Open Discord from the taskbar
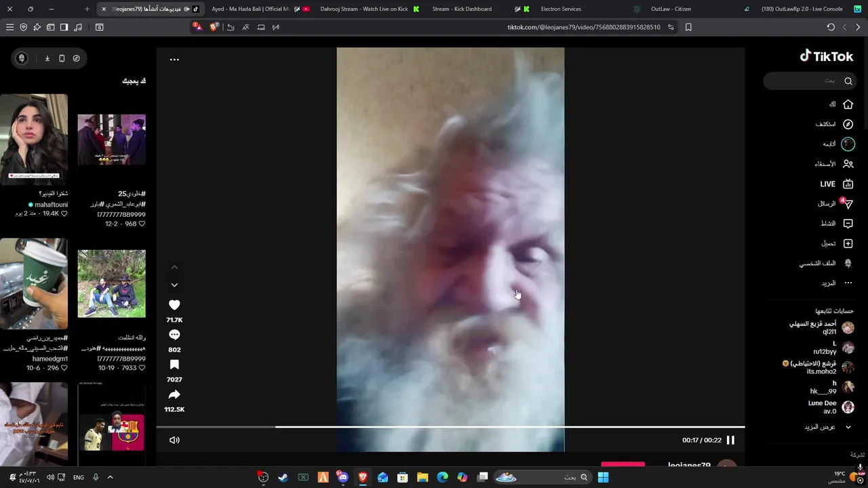This screenshot has width=868, height=488. click(343, 477)
